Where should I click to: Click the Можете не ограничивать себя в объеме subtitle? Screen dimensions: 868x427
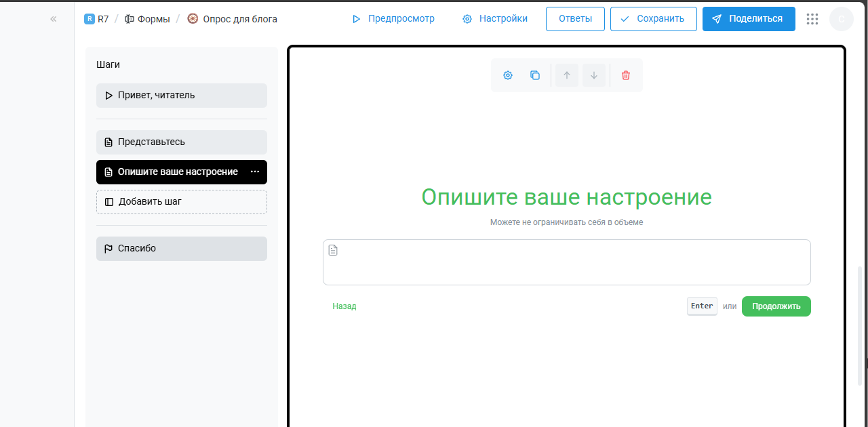click(x=567, y=222)
